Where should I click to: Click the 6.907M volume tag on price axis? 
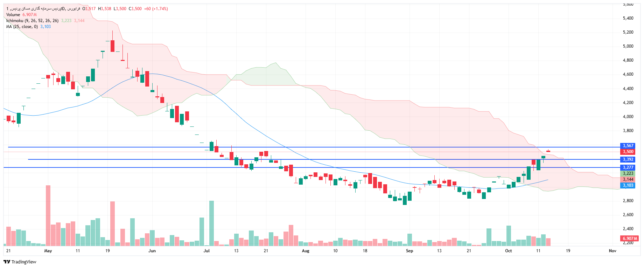click(x=630, y=239)
